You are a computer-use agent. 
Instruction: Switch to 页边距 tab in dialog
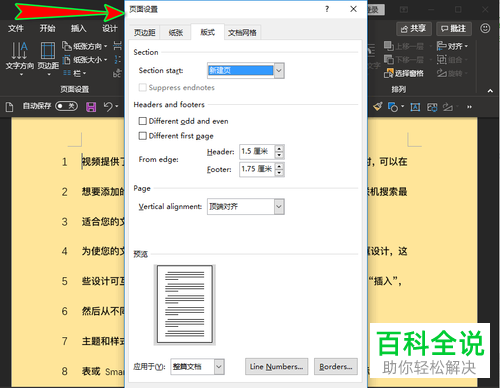pos(144,32)
